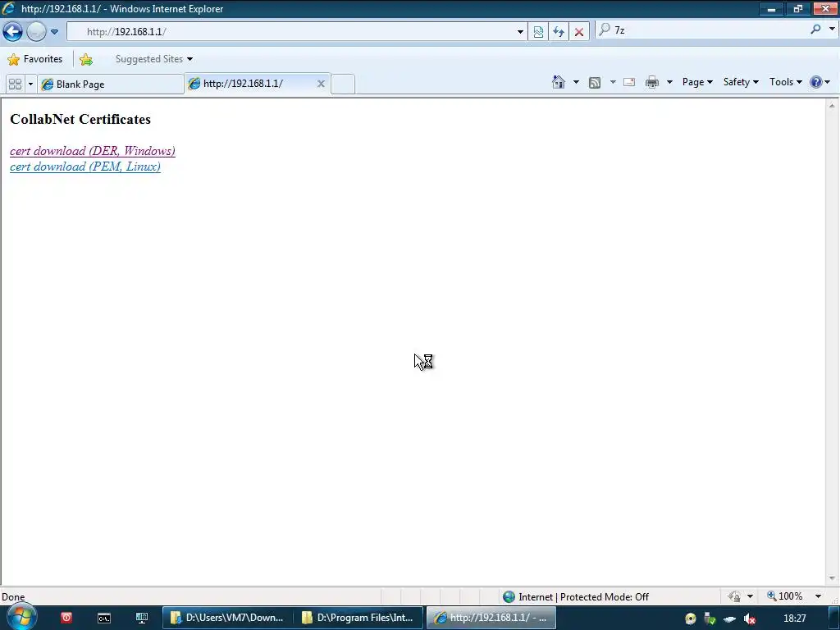The width and height of the screenshot is (840, 630).
Task: Click the Safely Remove Hardware tray icon
Action: click(710, 619)
